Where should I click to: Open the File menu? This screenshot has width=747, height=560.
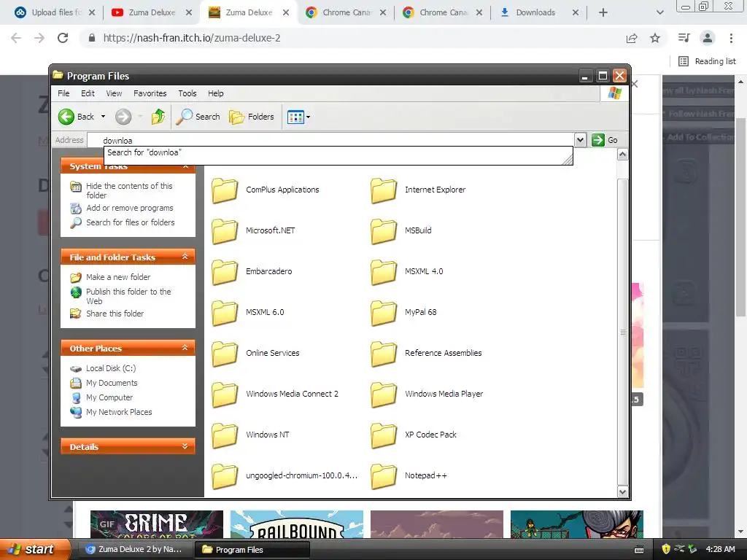pos(63,93)
